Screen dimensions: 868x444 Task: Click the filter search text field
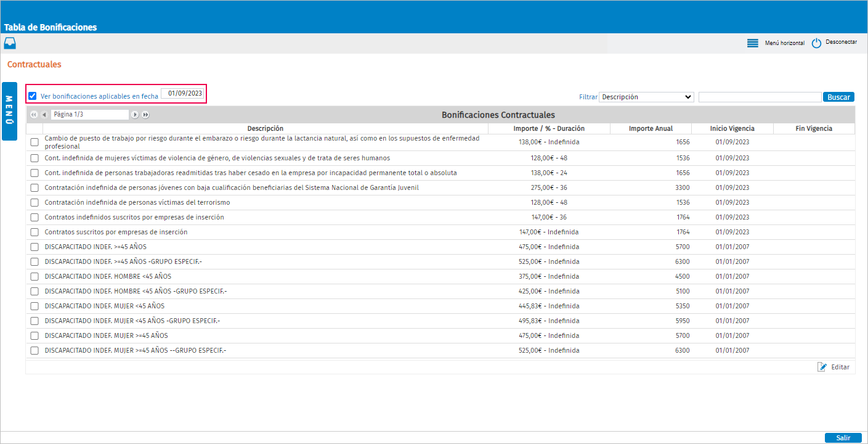pos(760,97)
